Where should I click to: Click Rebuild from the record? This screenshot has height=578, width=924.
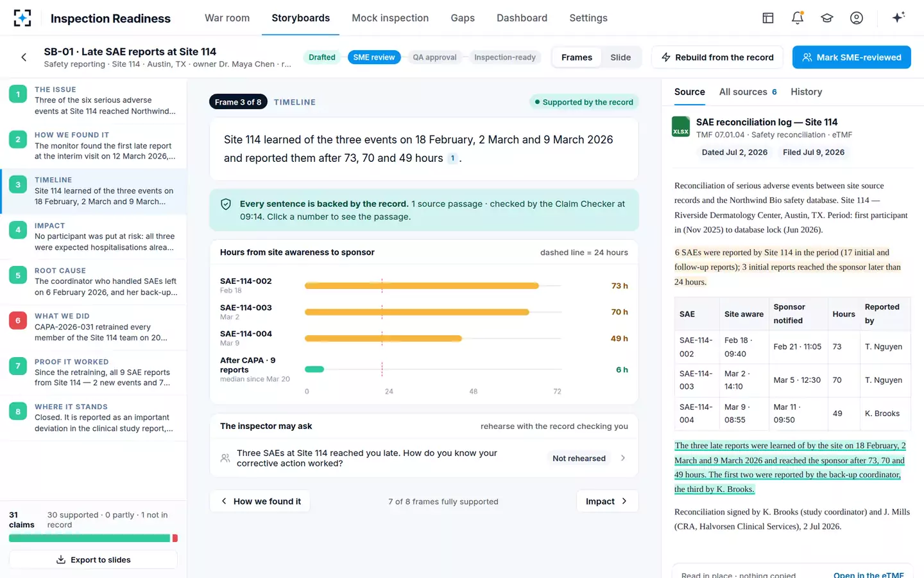pos(717,57)
